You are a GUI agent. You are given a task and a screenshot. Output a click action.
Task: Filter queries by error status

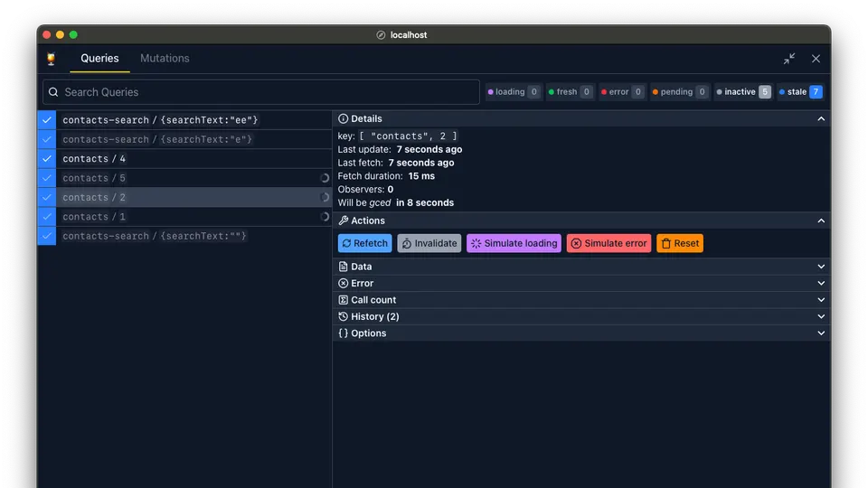(622, 92)
